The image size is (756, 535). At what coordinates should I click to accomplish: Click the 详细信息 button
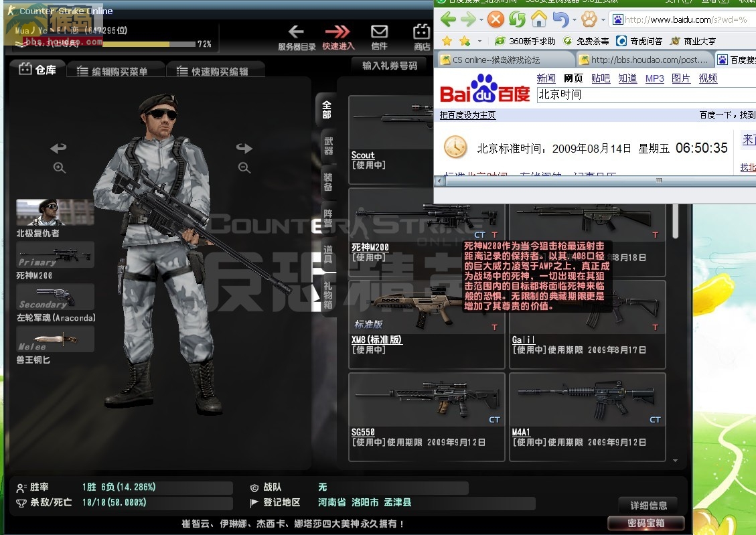pyautogui.click(x=648, y=505)
